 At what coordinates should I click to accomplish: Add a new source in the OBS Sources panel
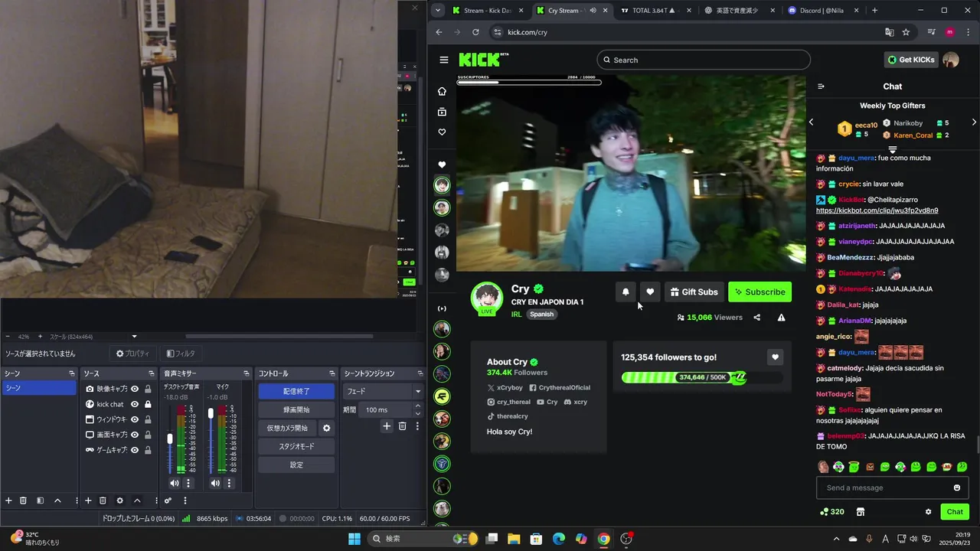pos(88,500)
